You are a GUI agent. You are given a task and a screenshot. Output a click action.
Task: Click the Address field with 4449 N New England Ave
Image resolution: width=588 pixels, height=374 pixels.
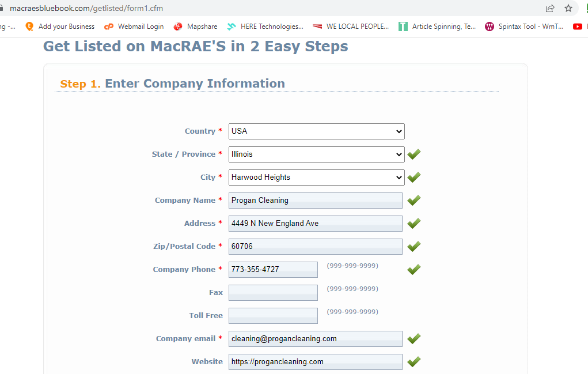point(316,224)
